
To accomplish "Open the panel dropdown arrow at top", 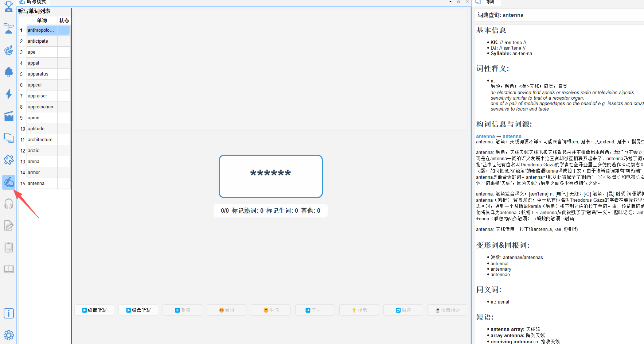I will (x=450, y=2).
